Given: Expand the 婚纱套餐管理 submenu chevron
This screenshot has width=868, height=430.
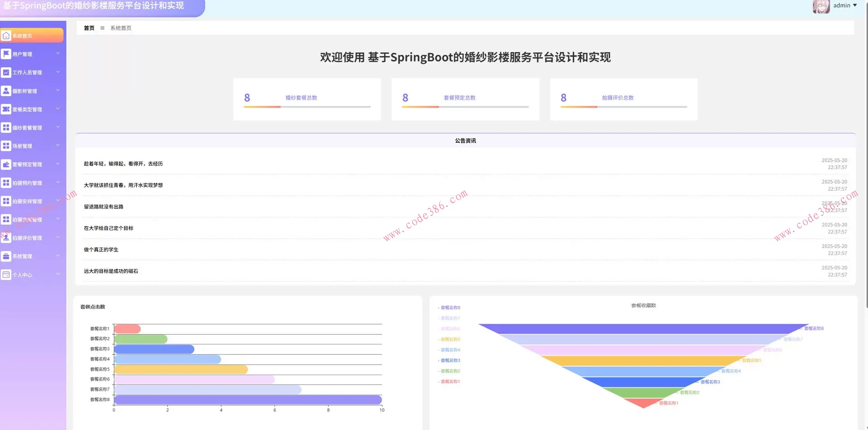Looking at the screenshot, I should [x=58, y=127].
